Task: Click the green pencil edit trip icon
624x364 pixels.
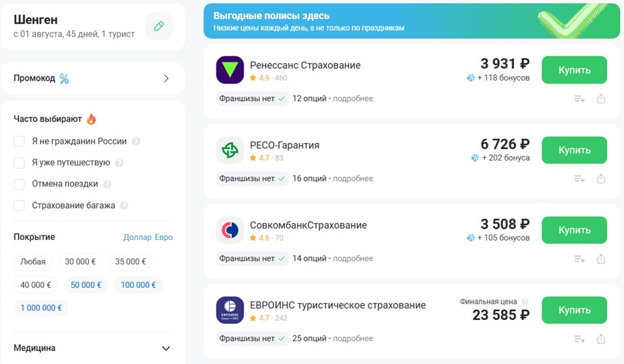Action: pos(159,26)
